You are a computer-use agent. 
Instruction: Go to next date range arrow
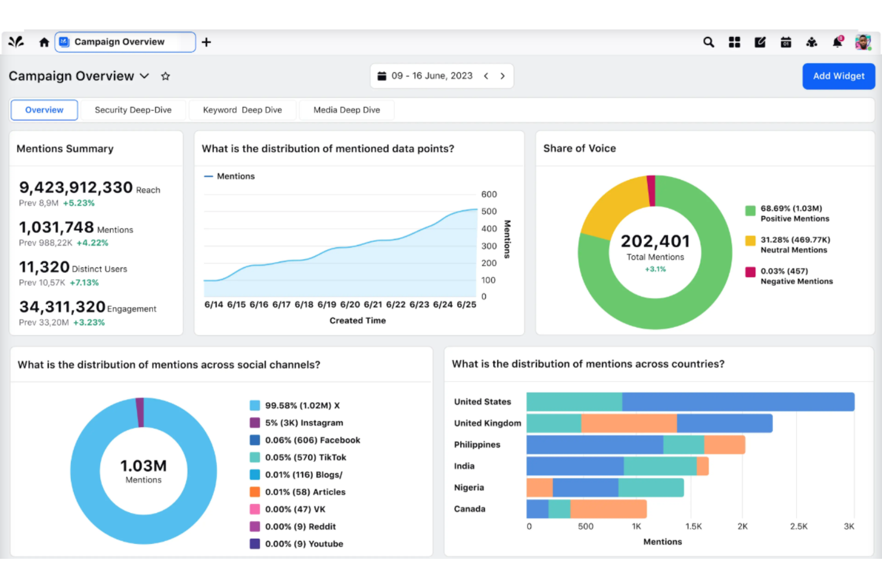(x=502, y=76)
